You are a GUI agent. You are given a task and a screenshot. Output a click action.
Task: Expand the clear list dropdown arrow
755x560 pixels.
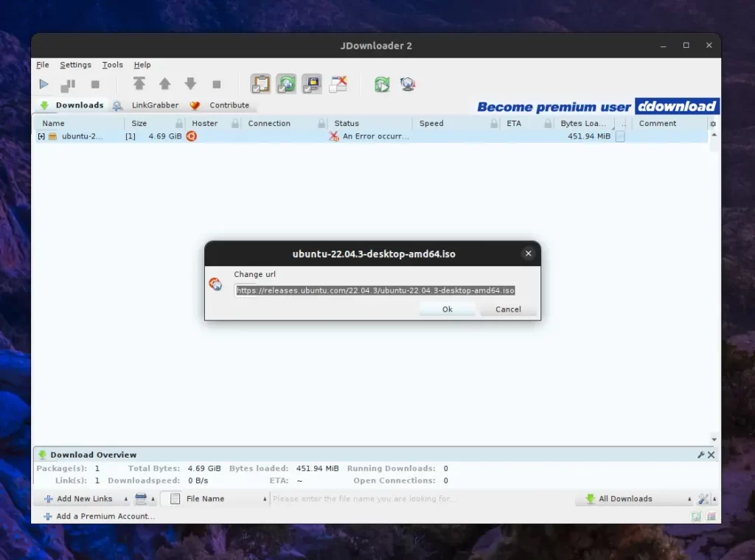153,499
